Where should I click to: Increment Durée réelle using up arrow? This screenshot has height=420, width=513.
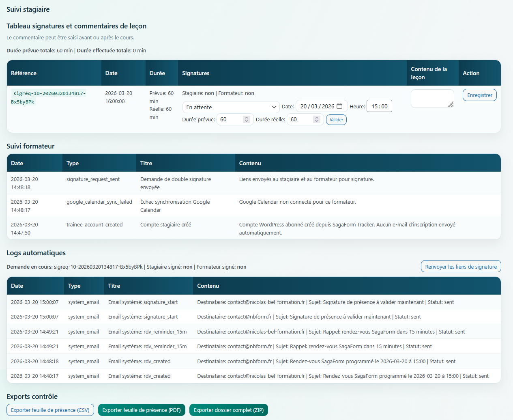click(x=317, y=118)
